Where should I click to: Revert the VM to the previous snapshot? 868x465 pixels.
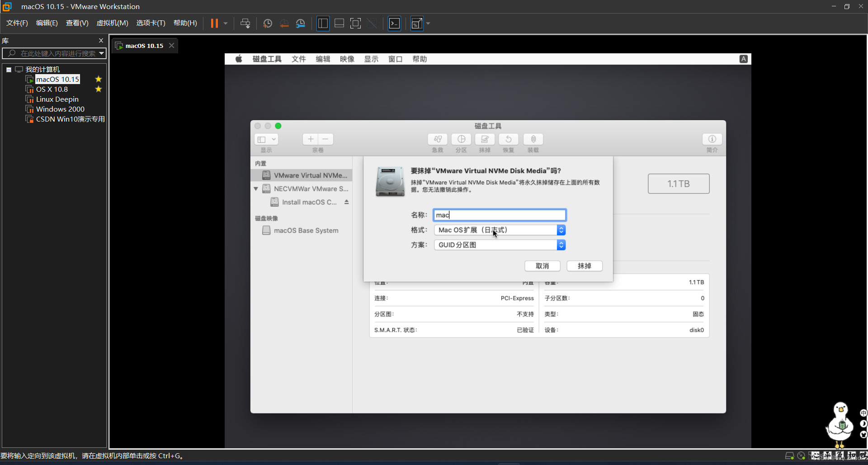pos(284,23)
